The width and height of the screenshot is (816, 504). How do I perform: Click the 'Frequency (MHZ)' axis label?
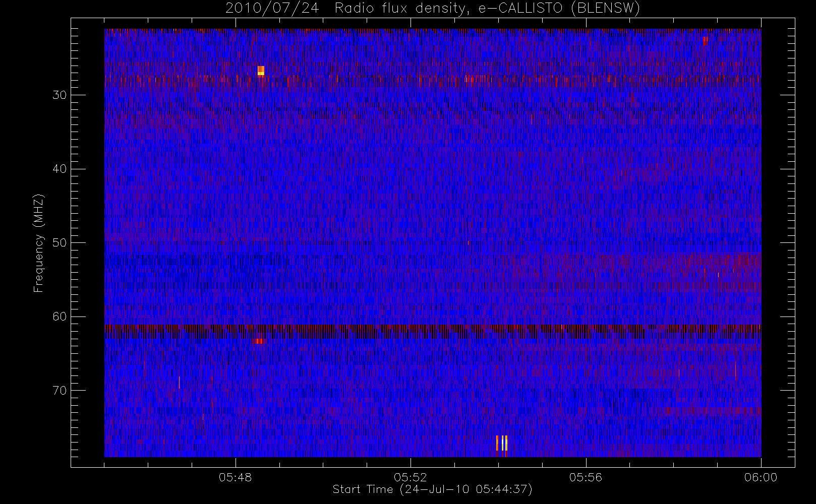click(39, 243)
